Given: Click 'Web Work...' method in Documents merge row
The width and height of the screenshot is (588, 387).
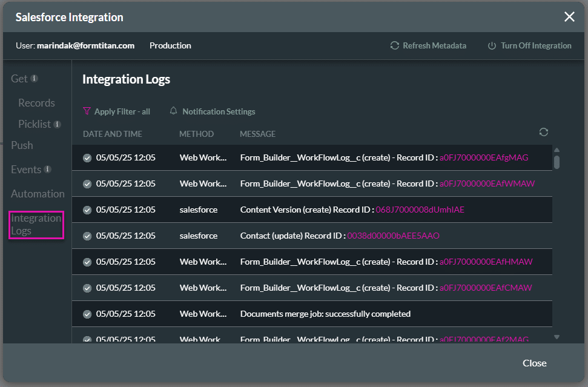Looking at the screenshot, I should click(x=203, y=314).
